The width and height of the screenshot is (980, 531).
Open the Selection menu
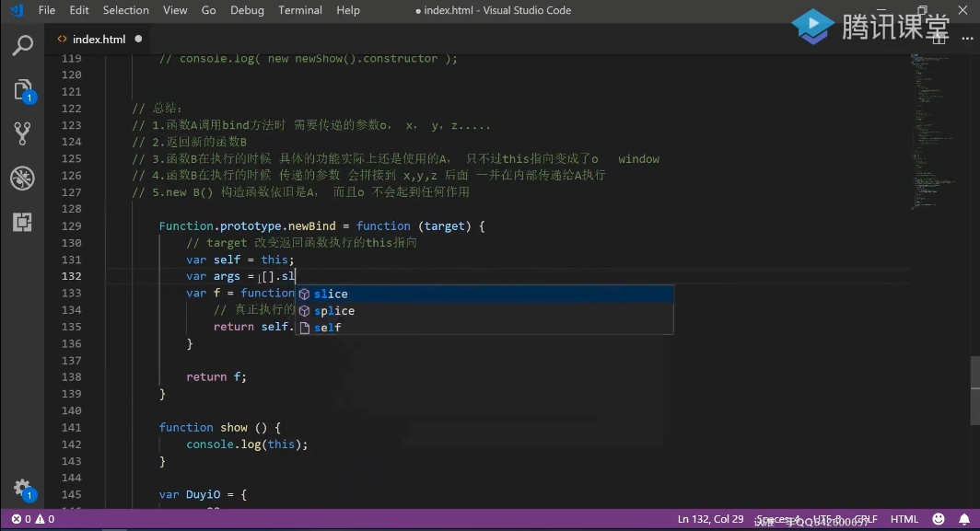point(125,10)
